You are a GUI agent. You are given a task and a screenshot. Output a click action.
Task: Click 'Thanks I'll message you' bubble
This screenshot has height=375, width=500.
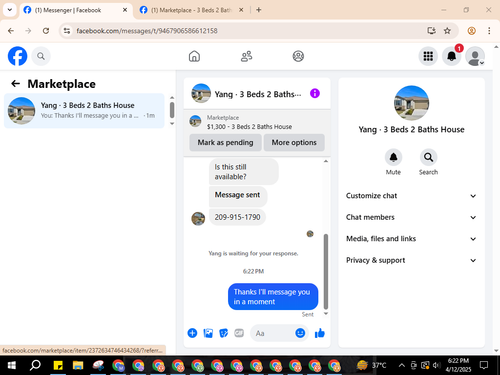273,296
